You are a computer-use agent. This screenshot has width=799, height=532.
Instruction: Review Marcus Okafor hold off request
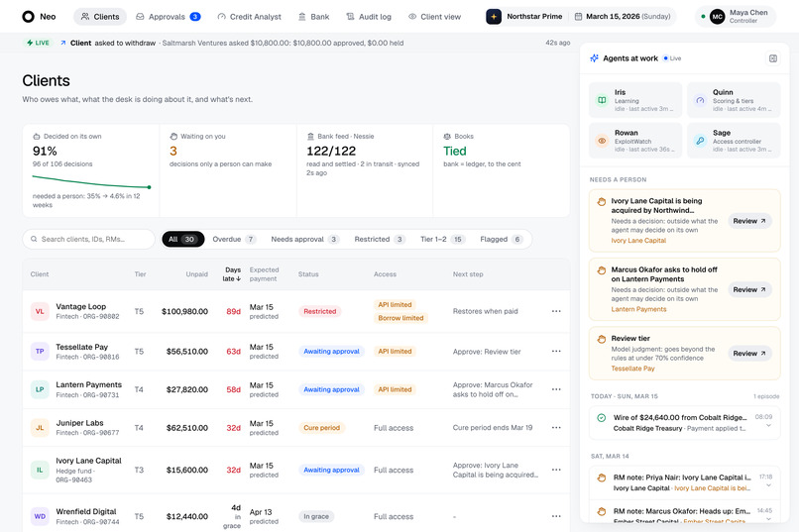pos(749,289)
